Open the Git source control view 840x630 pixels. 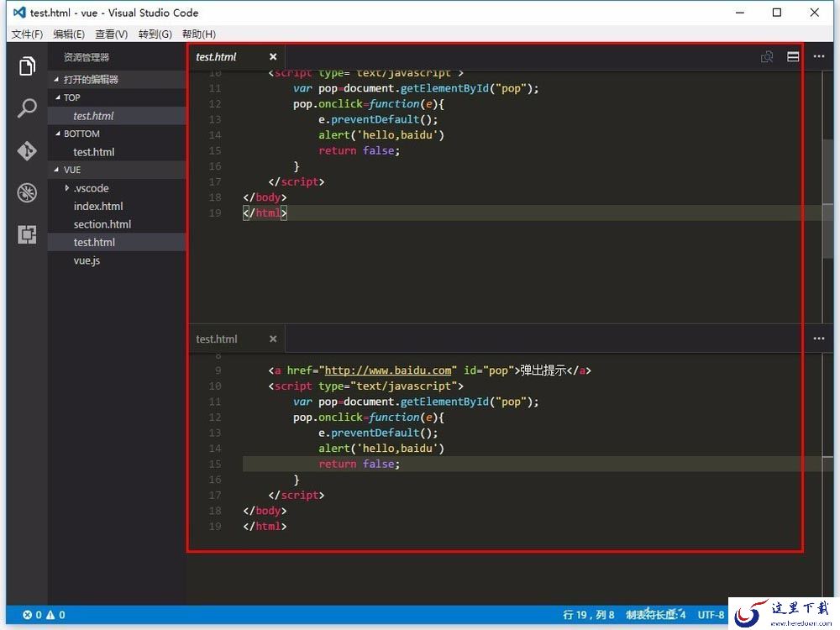(x=27, y=150)
